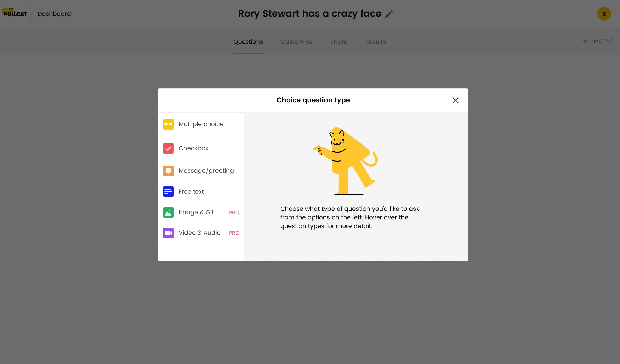Click the PRO badge beside Video & Audio
Viewport: 620px width, 364px height.
[x=234, y=233]
